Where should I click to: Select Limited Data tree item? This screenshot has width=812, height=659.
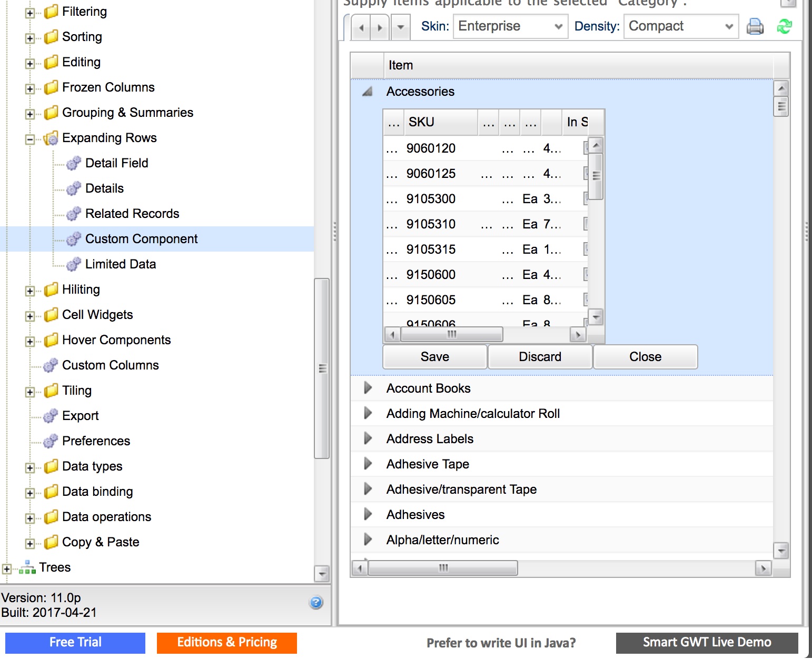click(x=121, y=264)
